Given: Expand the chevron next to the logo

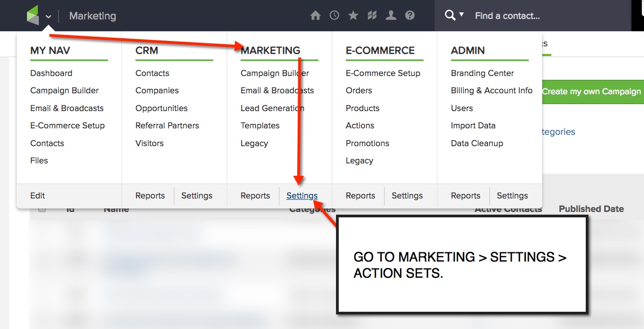Looking at the screenshot, I should (49, 17).
